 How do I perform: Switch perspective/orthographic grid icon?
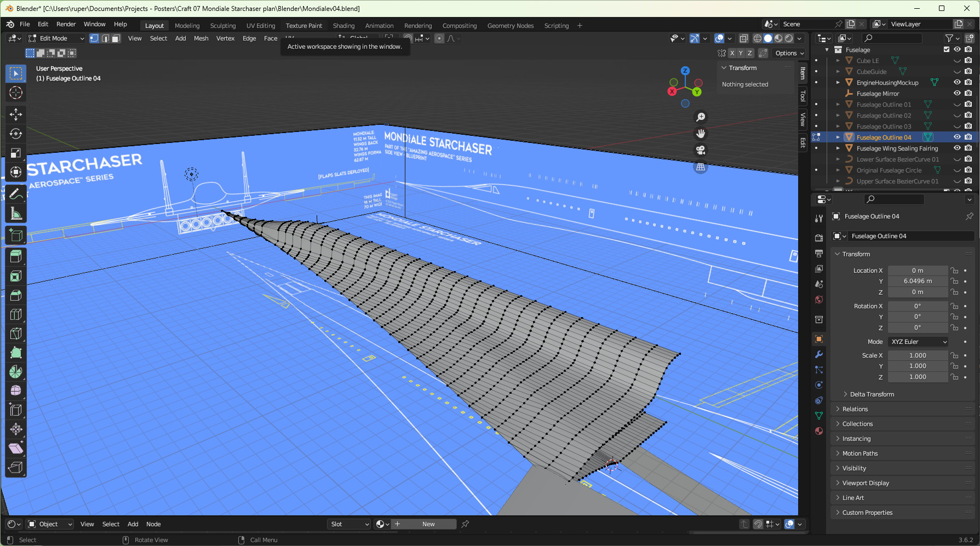point(700,167)
